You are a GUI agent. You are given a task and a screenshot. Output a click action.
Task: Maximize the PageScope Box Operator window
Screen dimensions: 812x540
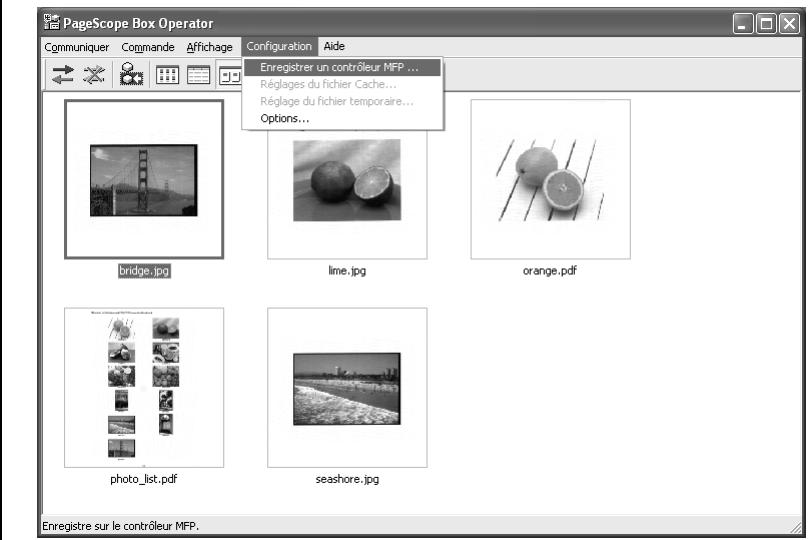pos(766,23)
